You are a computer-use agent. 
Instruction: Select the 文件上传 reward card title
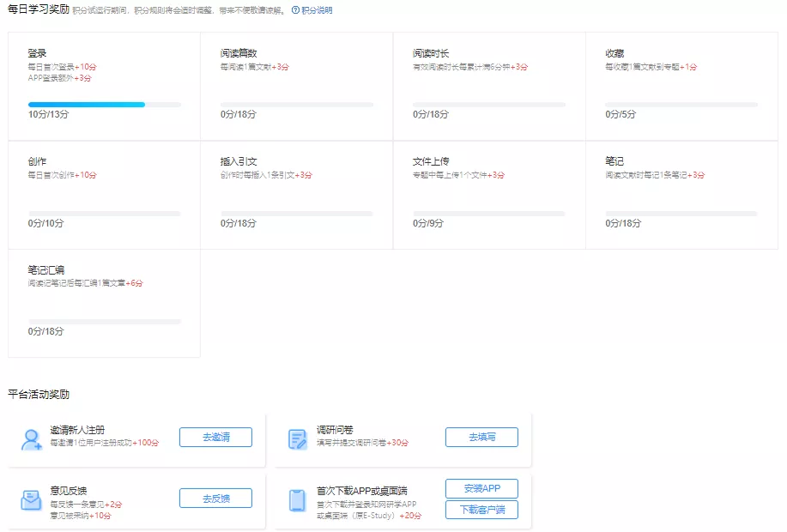[x=430, y=161]
